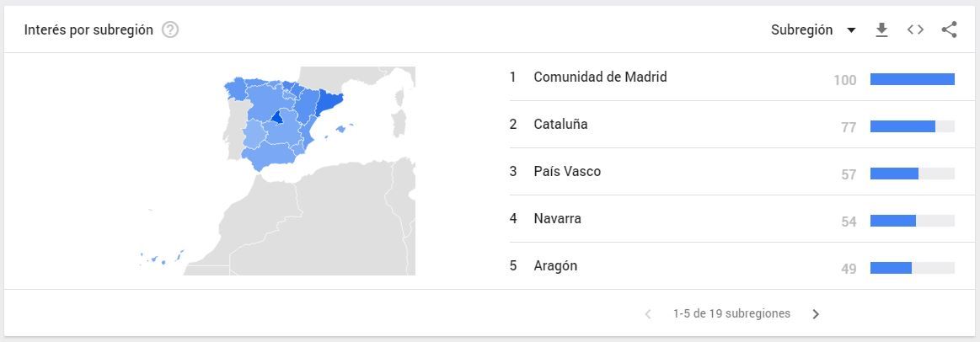Screen dimensions: 980x342
Task: Click the Comunidad de Madrid interest bar
Action: 912,79
